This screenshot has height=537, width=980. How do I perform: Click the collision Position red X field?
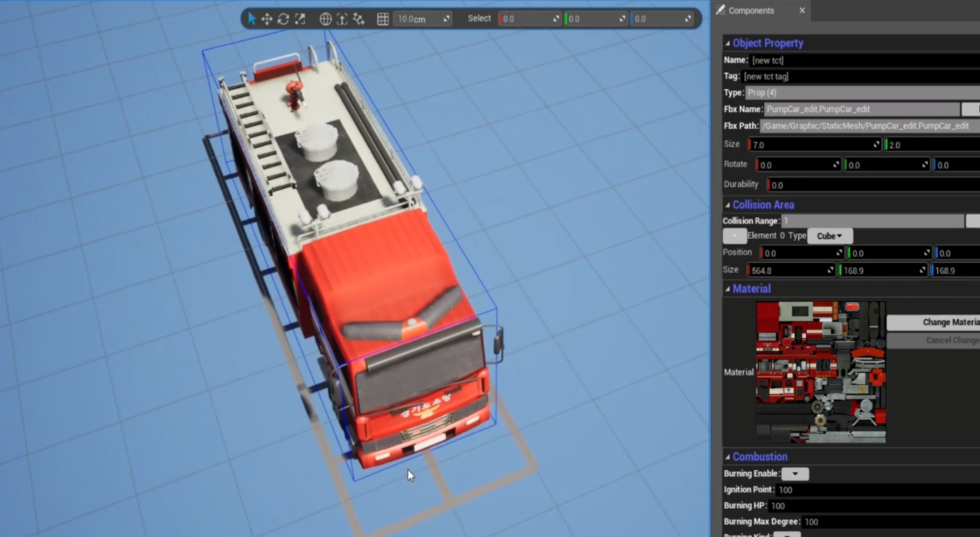tap(802, 253)
